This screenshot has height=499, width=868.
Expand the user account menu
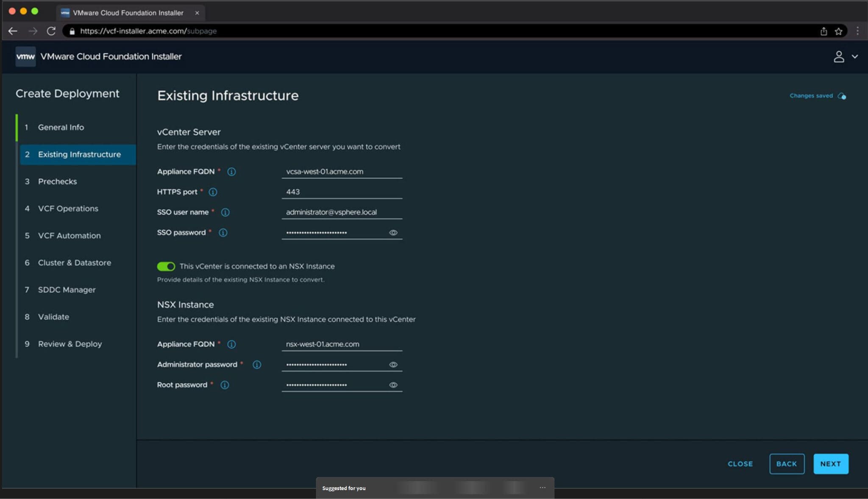coord(845,56)
